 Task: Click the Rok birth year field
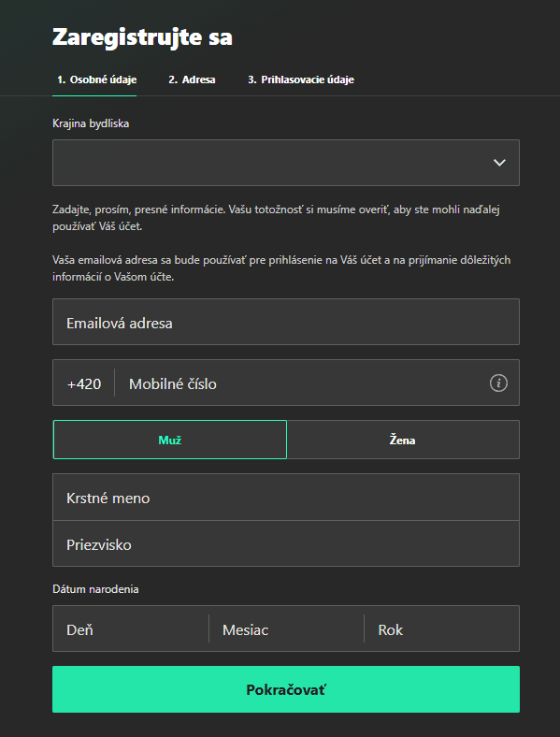(441, 629)
